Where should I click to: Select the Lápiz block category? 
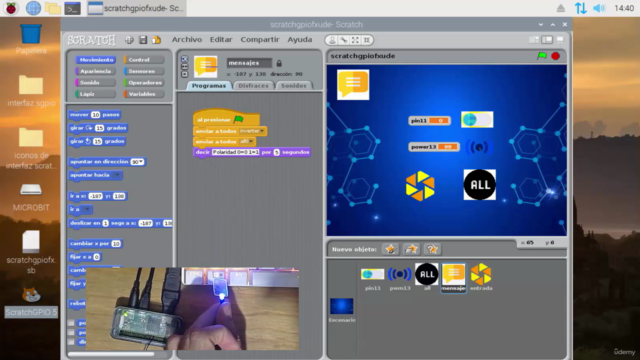coord(96,94)
